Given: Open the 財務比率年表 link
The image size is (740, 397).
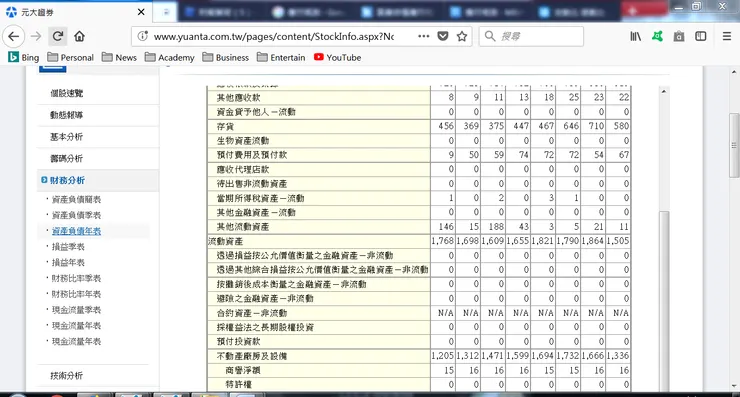Looking at the screenshot, I should click(76, 294).
